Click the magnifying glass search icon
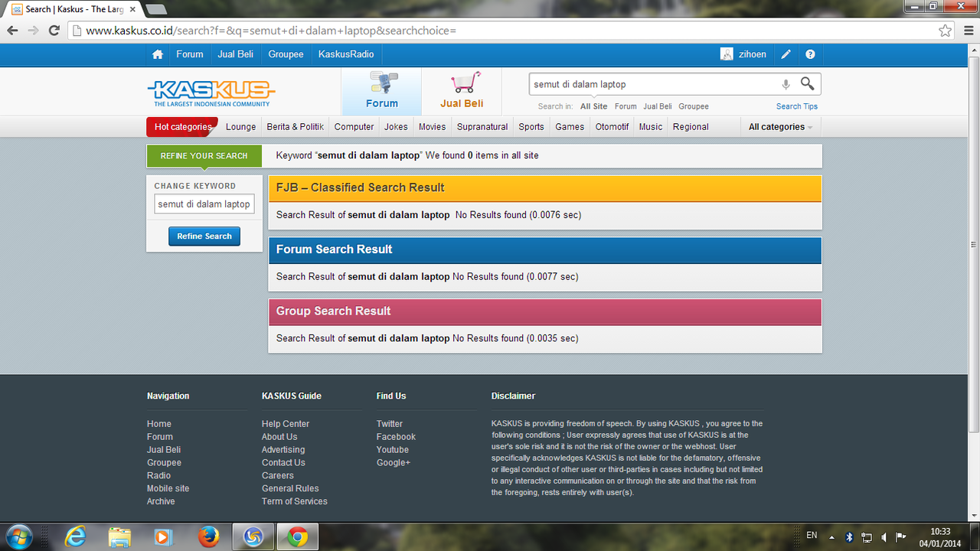Image resolution: width=980 pixels, height=551 pixels. (x=808, y=83)
